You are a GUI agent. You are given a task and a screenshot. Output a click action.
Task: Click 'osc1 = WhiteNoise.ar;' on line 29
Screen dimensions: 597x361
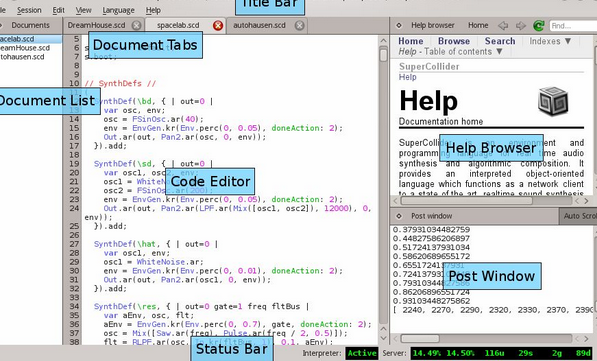(153, 262)
